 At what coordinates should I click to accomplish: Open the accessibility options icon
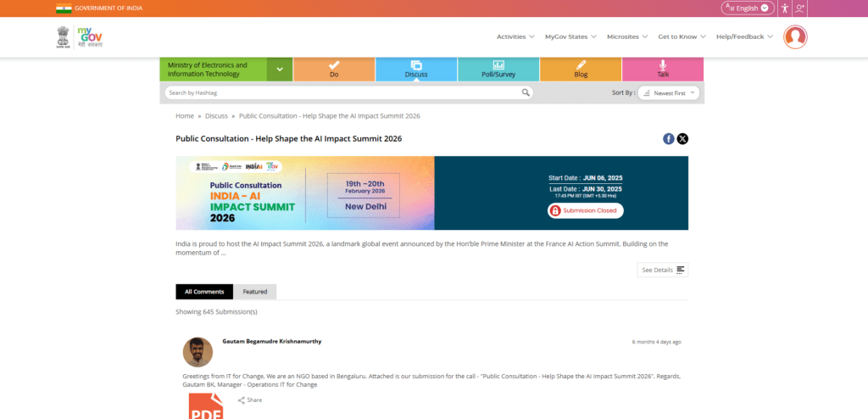click(784, 8)
